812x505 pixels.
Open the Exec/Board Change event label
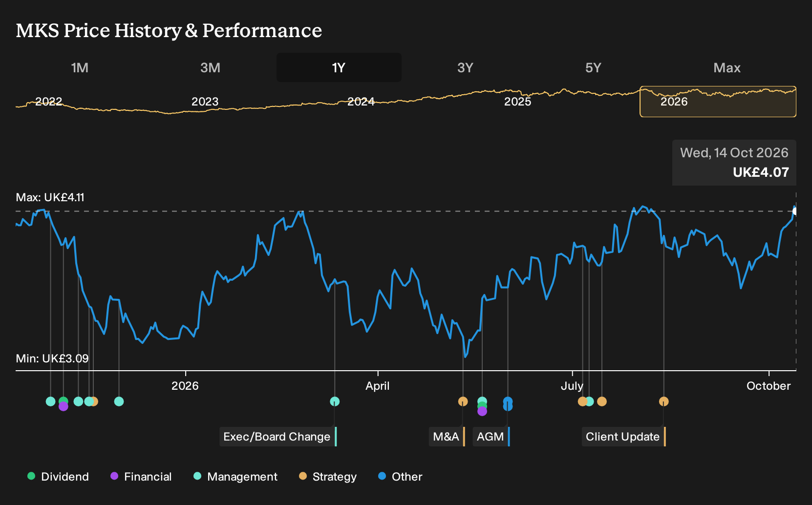(x=278, y=437)
